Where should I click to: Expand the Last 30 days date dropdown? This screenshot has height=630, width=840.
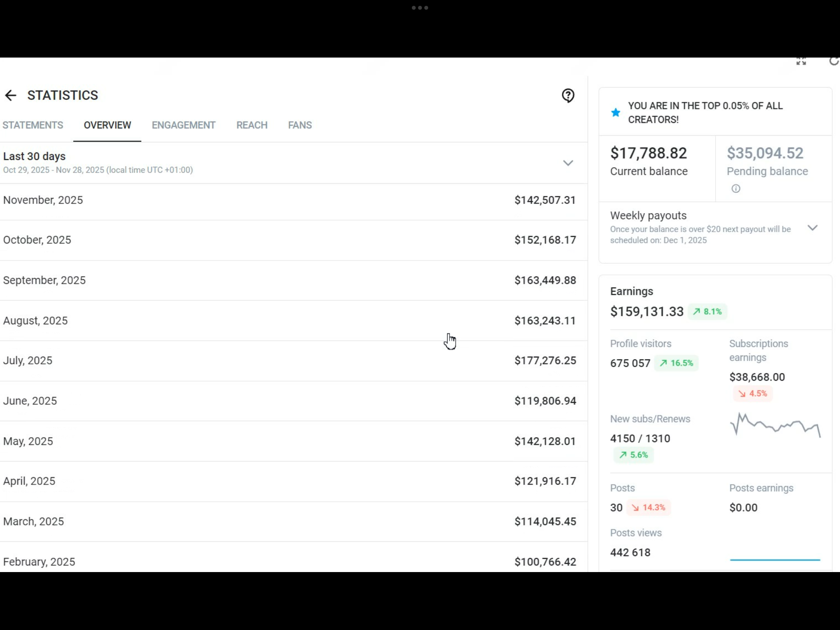pyautogui.click(x=568, y=163)
